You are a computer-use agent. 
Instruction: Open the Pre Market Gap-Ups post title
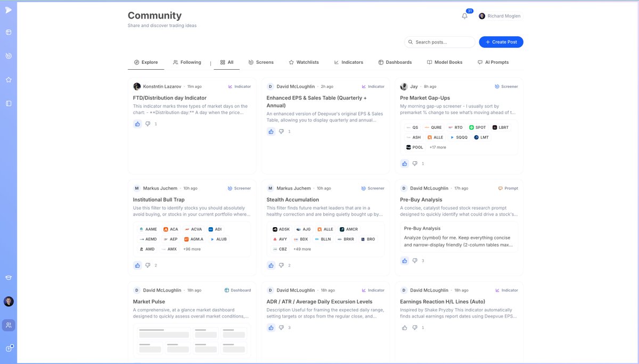coord(425,98)
